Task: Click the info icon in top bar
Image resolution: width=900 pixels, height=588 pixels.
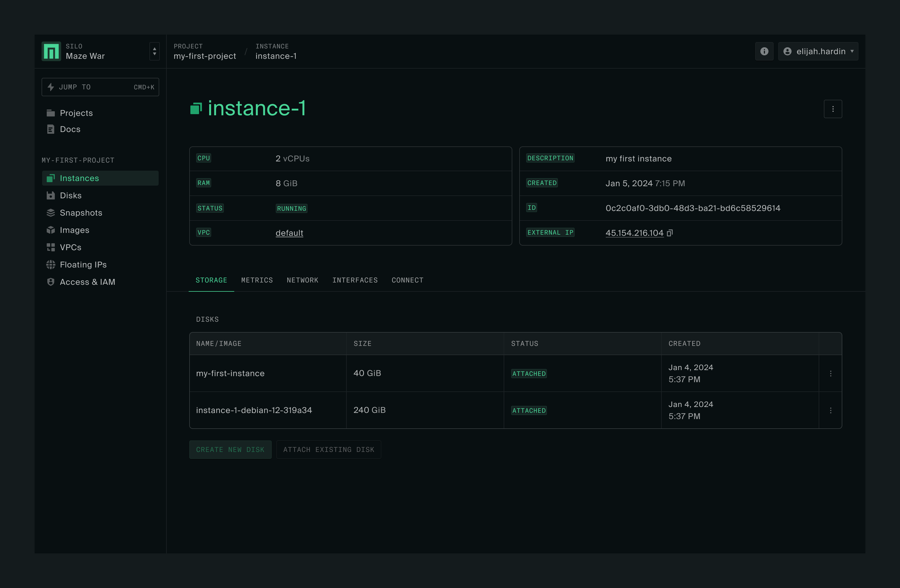Action: (x=764, y=51)
